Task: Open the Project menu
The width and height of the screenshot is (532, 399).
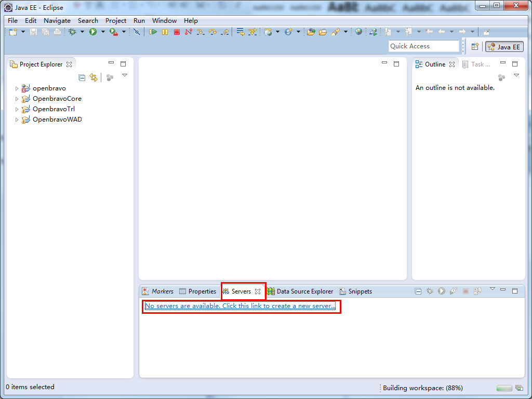Action: tap(116, 21)
